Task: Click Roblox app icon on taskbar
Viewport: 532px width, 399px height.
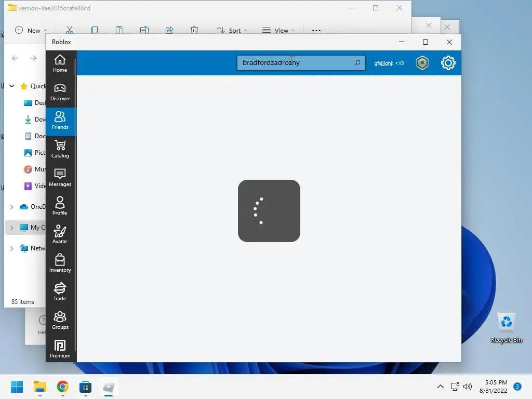Action: click(108, 387)
